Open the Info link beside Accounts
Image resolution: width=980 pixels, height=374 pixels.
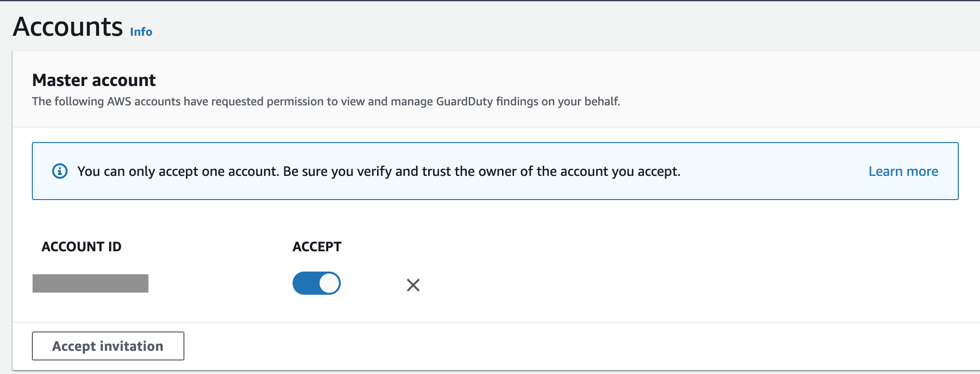(141, 32)
